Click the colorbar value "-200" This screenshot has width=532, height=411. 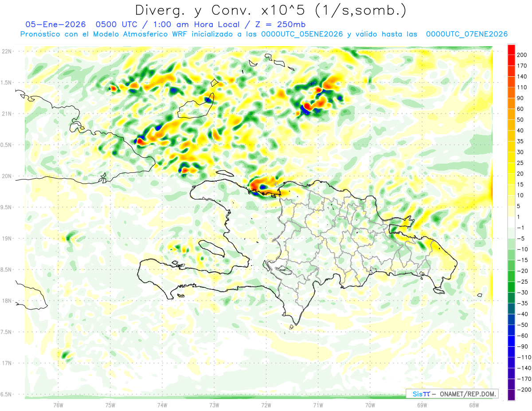(x=524, y=390)
